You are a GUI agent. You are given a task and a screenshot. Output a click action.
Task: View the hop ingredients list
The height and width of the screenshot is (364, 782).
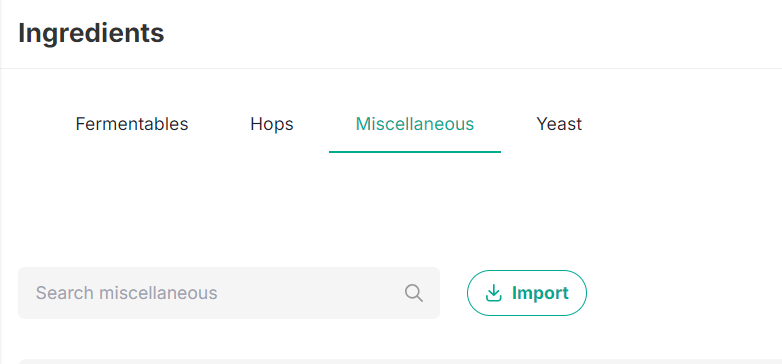point(272,124)
